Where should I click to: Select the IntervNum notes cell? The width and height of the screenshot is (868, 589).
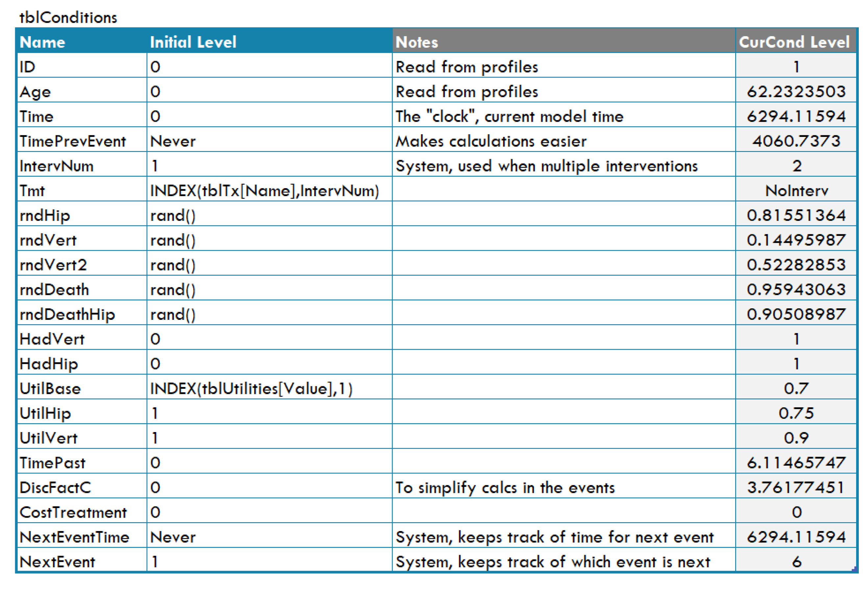(x=546, y=166)
